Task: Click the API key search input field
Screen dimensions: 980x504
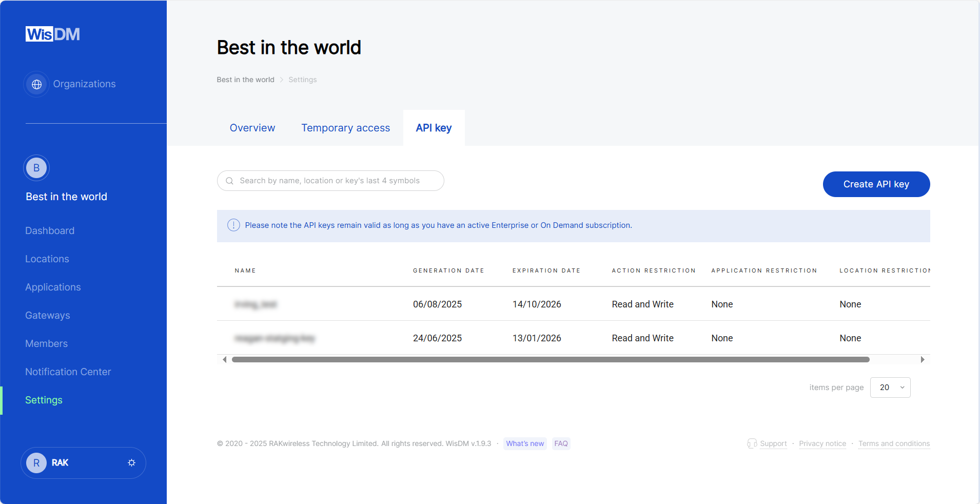Action: 330,181
